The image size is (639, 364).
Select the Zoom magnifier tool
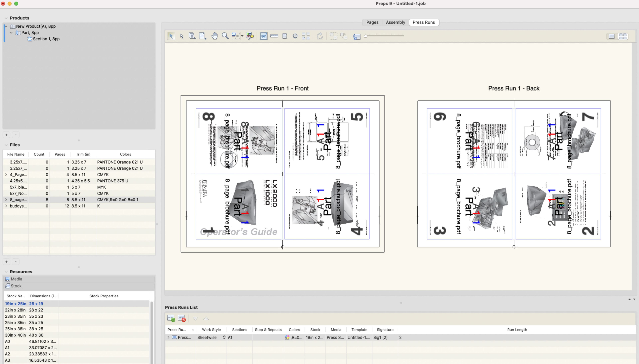[225, 36]
